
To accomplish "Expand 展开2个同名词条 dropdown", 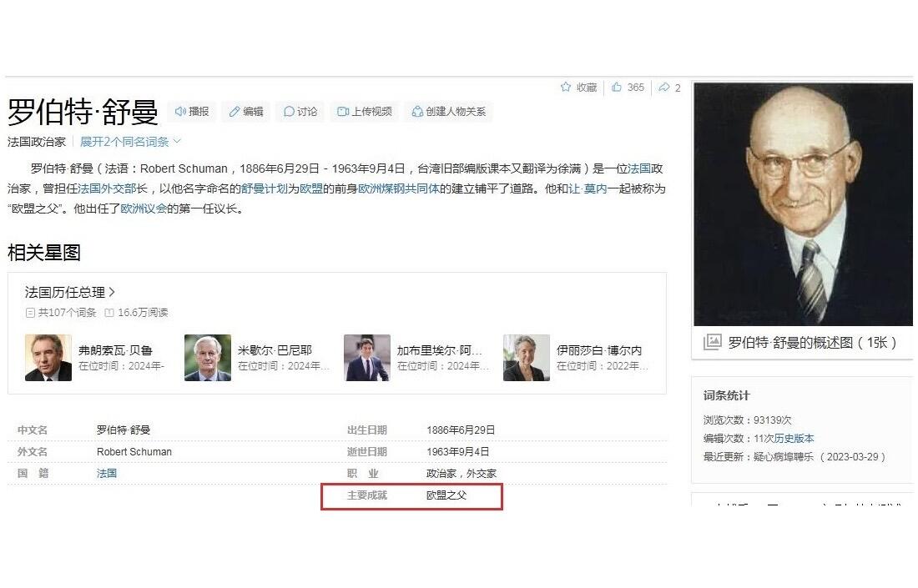I will point(130,142).
